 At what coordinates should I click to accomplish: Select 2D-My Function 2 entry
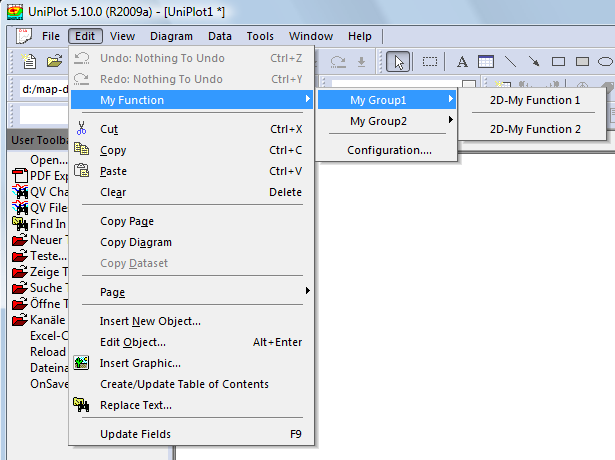click(x=534, y=129)
